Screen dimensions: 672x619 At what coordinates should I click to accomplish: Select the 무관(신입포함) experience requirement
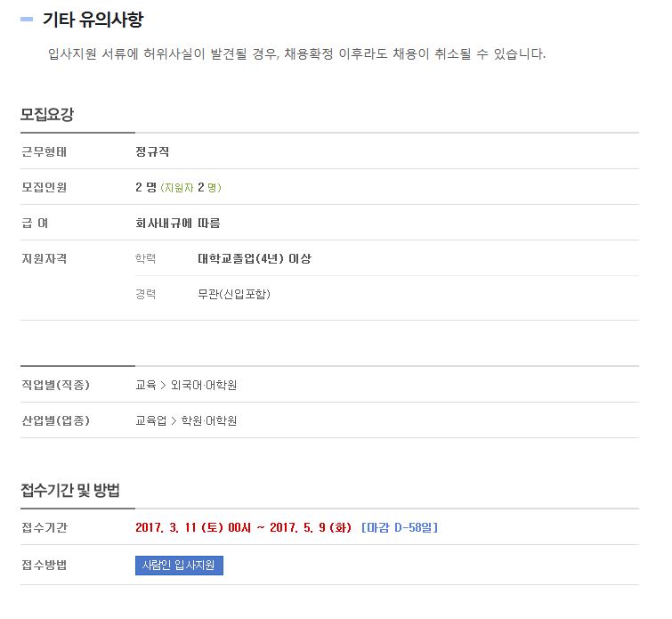coord(234,294)
